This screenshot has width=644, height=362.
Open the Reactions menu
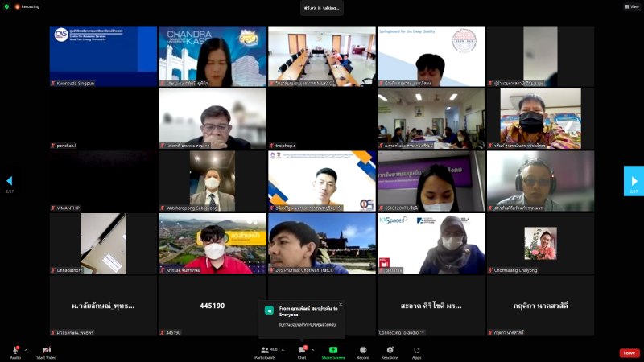click(390, 350)
